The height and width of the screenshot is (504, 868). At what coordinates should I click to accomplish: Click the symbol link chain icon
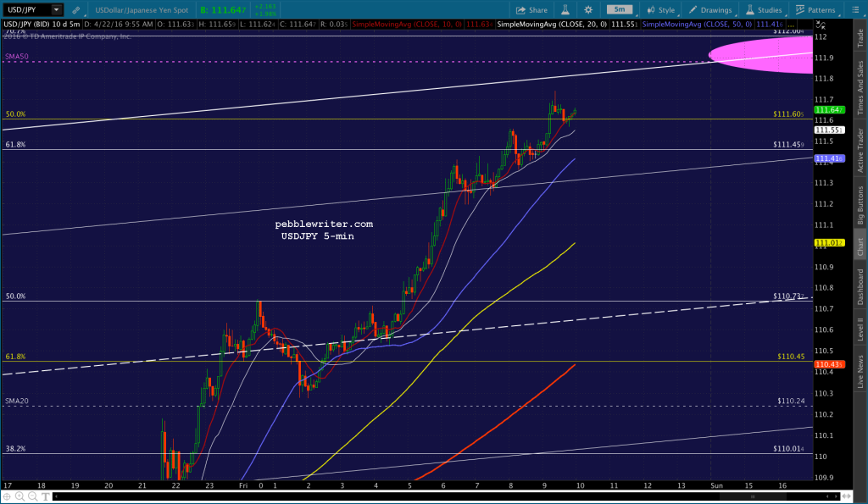75,10
